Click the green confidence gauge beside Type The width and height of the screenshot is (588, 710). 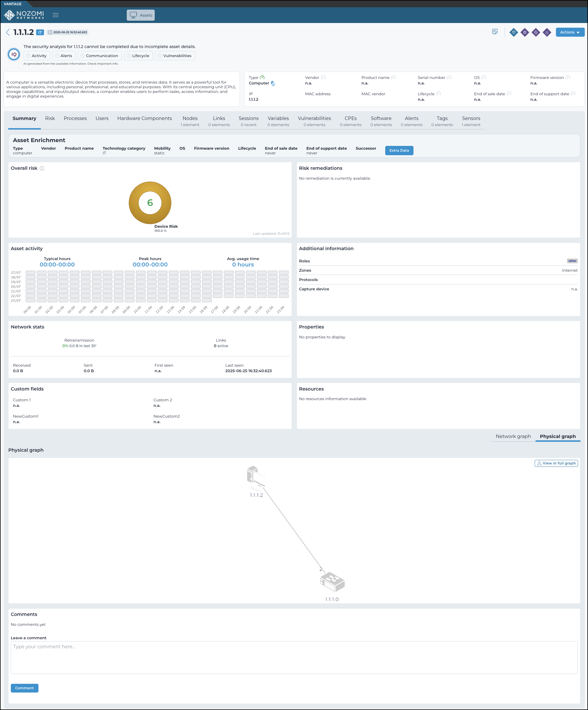coord(262,77)
